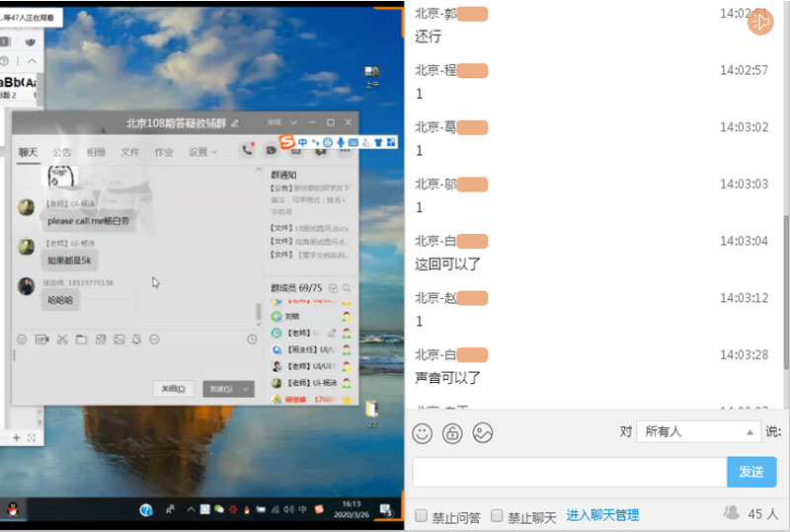The width and height of the screenshot is (790, 532).
Task: Select the scissors screenshot tool in QQ
Action: [62, 340]
